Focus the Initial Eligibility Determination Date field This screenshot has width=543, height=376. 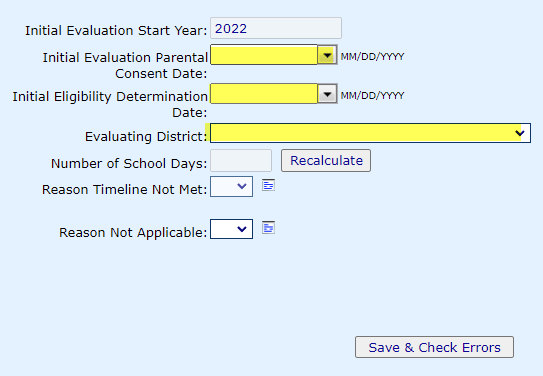pos(264,93)
